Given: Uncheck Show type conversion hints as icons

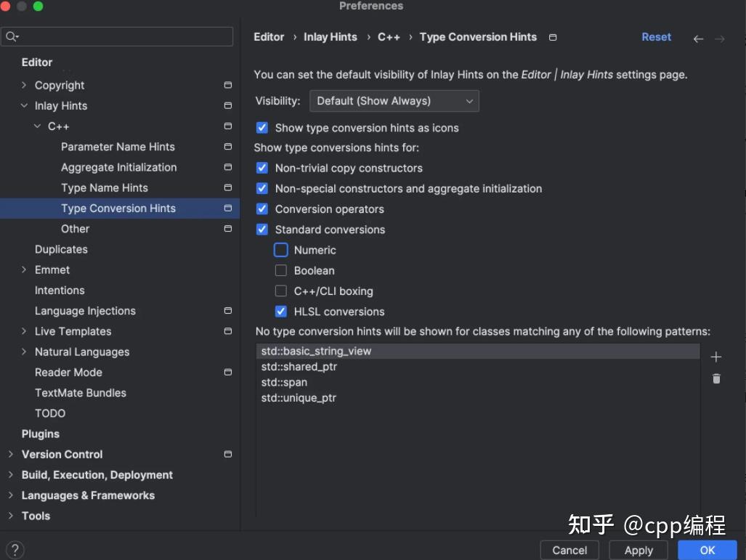Looking at the screenshot, I should pyautogui.click(x=261, y=127).
